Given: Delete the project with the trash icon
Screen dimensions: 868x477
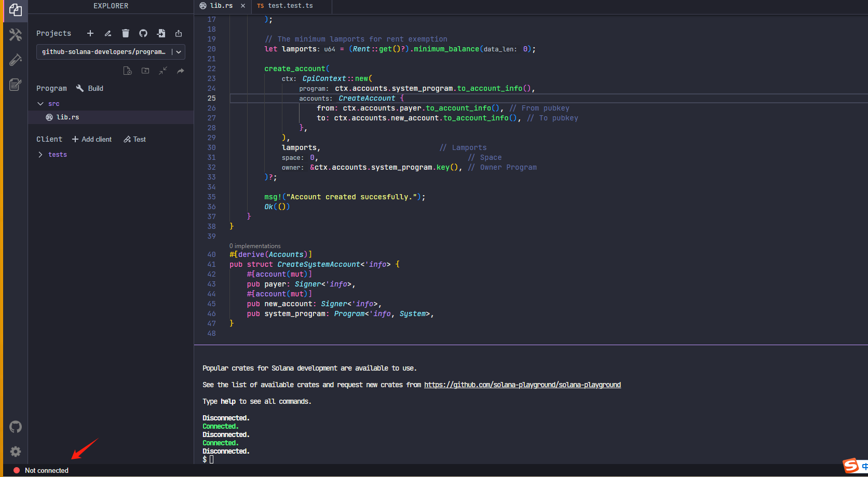Looking at the screenshot, I should (x=126, y=33).
